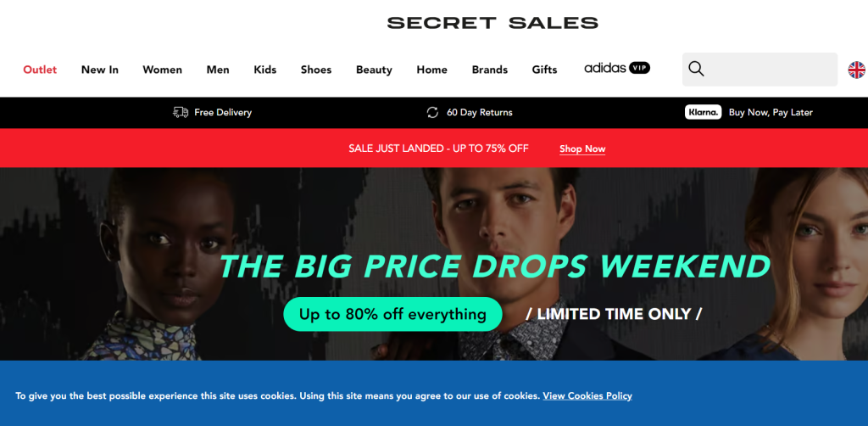Click the Klarna logo badge
Image resolution: width=868 pixels, height=426 pixels.
(703, 112)
